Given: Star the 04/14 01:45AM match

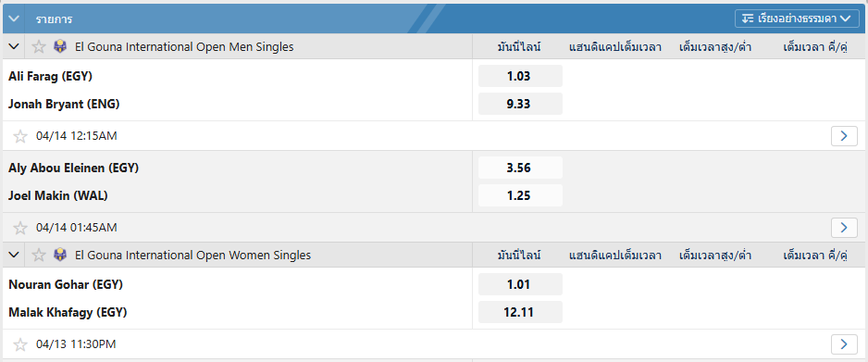Looking at the screenshot, I should tap(20, 228).
